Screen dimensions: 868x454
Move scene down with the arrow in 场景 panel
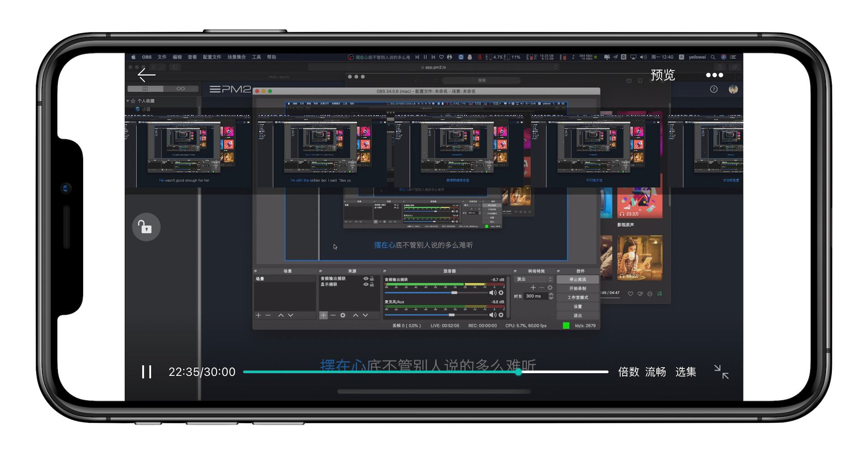click(291, 315)
